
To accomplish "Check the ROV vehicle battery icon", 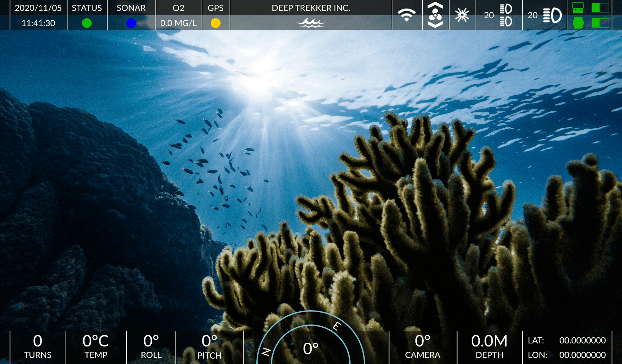I will (x=578, y=23).
